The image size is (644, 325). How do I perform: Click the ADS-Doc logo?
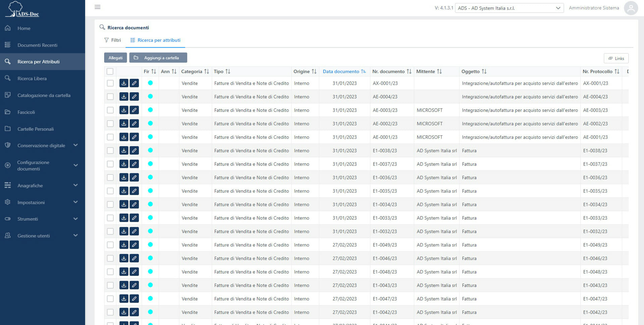tap(23, 9)
